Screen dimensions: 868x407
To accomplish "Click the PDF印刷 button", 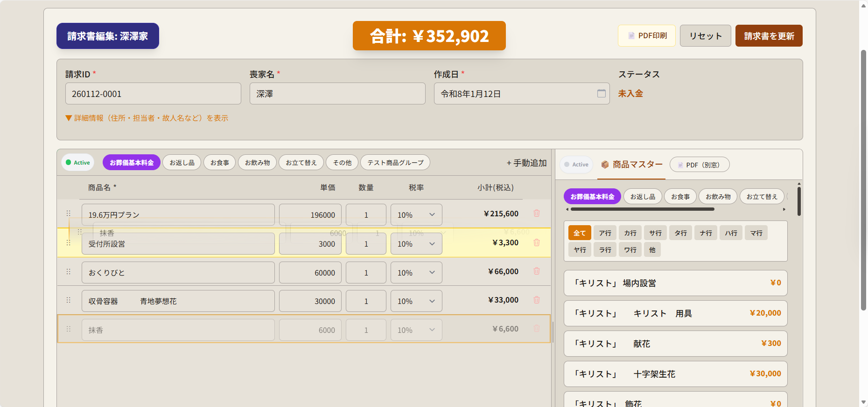I will (x=646, y=36).
